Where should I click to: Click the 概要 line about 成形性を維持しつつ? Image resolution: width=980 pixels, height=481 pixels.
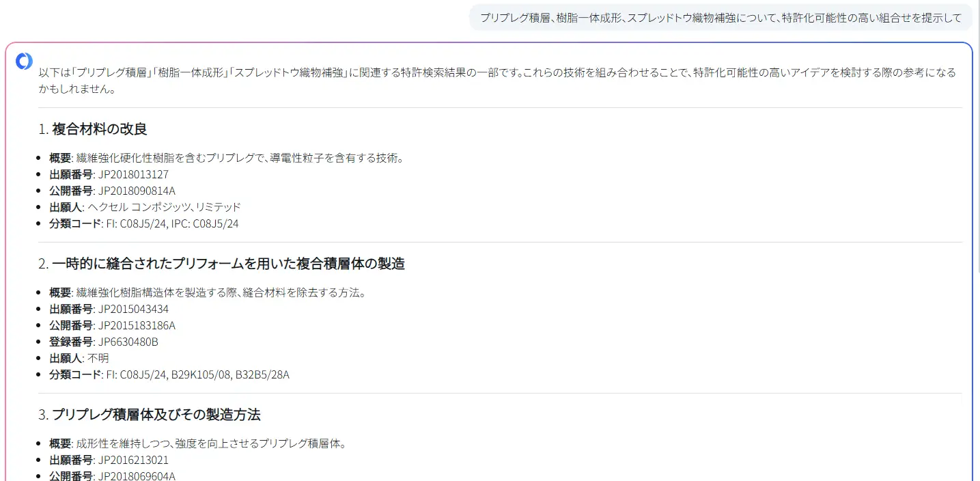click(x=197, y=444)
